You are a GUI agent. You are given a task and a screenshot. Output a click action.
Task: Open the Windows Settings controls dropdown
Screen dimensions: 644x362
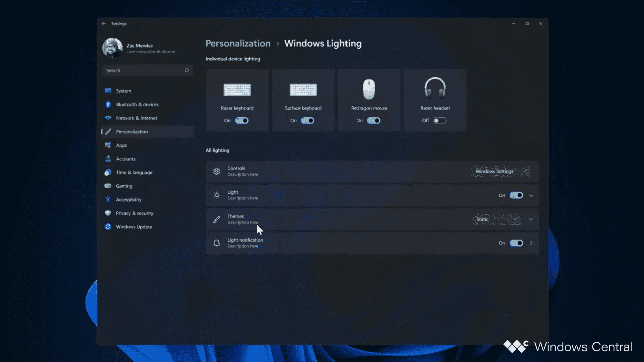coord(500,171)
